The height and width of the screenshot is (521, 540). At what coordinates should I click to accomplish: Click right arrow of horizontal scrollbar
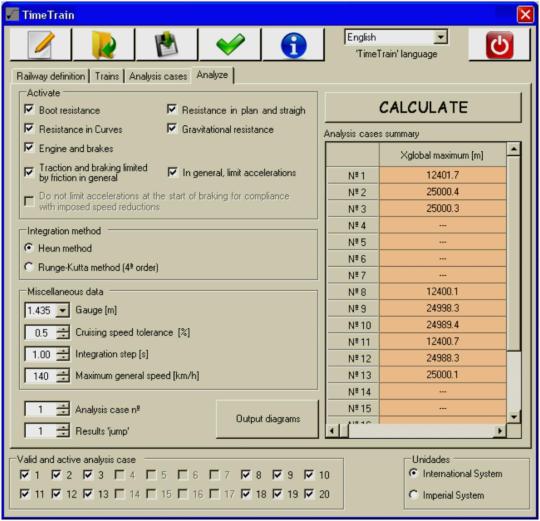click(500, 430)
